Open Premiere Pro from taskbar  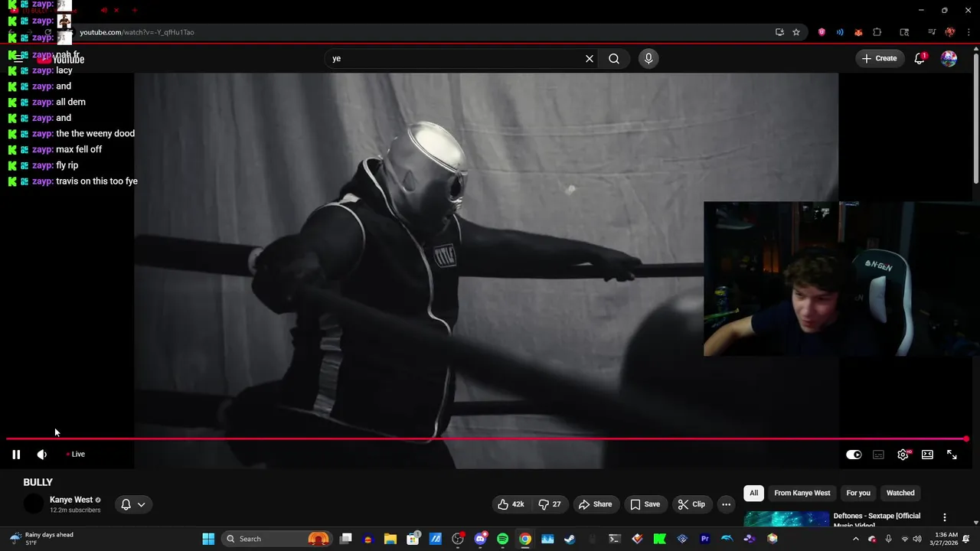click(x=704, y=539)
